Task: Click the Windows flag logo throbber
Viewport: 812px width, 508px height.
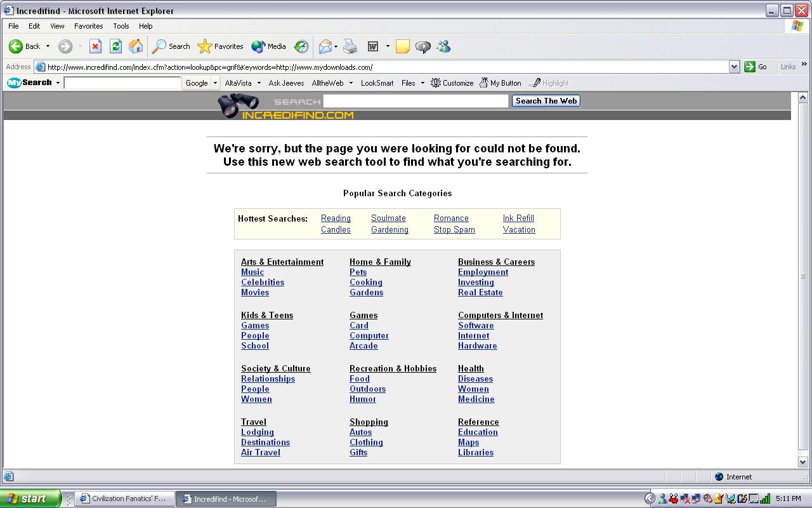Action: point(797,26)
